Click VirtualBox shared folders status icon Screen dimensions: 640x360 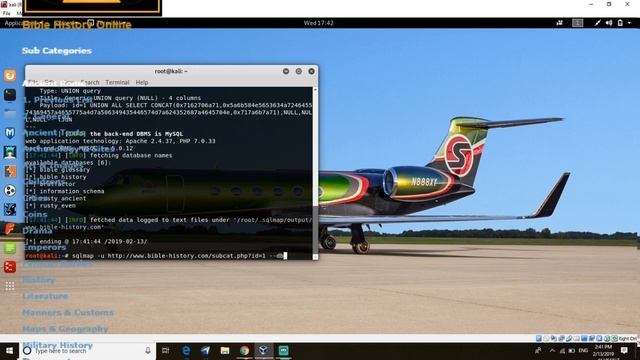tap(576, 338)
